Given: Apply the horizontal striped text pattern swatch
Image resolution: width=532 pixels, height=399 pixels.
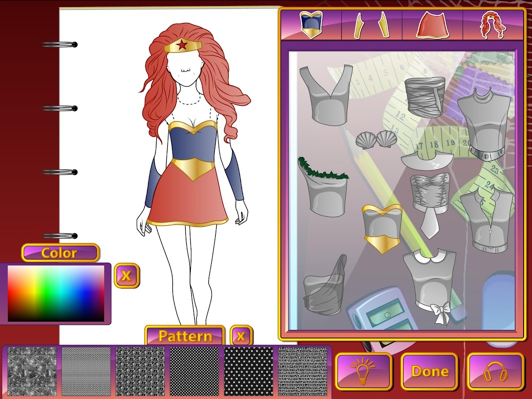Looking at the screenshot, I should (x=303, y=371).
